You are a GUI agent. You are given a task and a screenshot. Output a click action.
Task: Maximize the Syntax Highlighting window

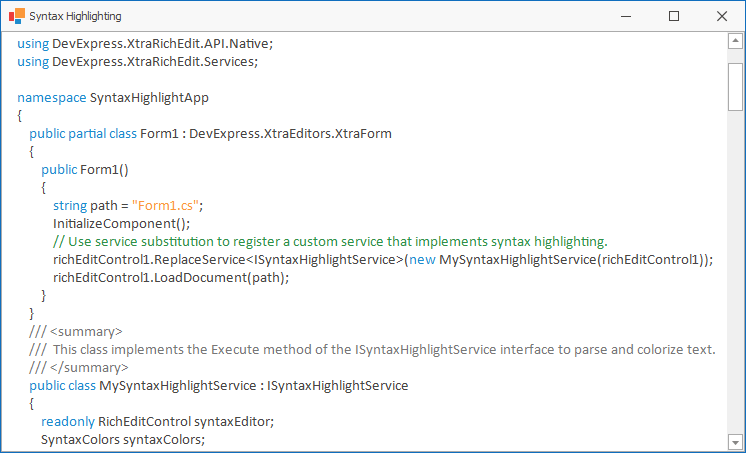[674, 16]
